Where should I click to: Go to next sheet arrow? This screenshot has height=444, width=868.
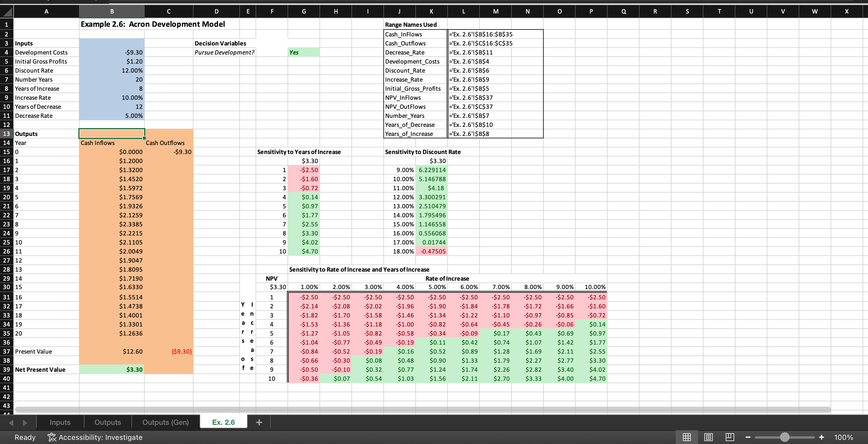[25, 422]
